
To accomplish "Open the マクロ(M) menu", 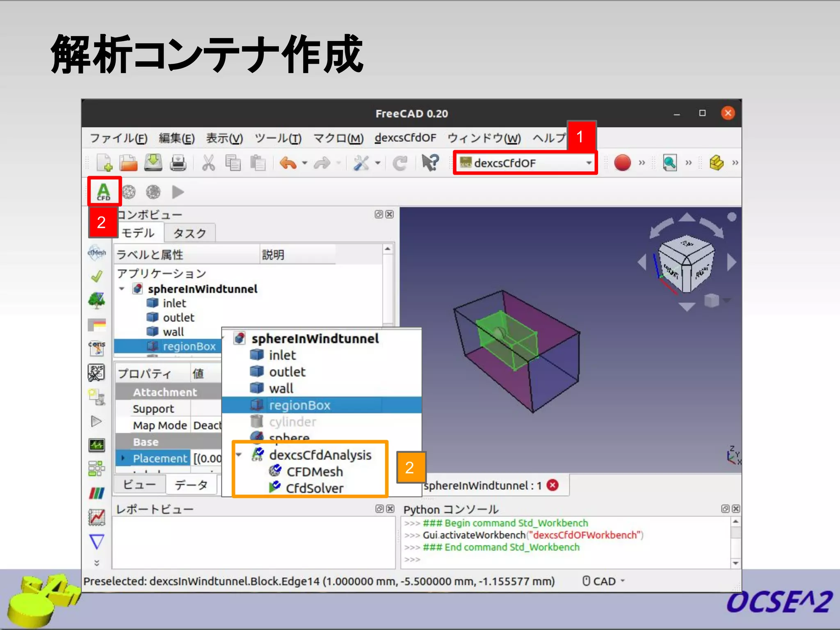I will pos(338,138).
